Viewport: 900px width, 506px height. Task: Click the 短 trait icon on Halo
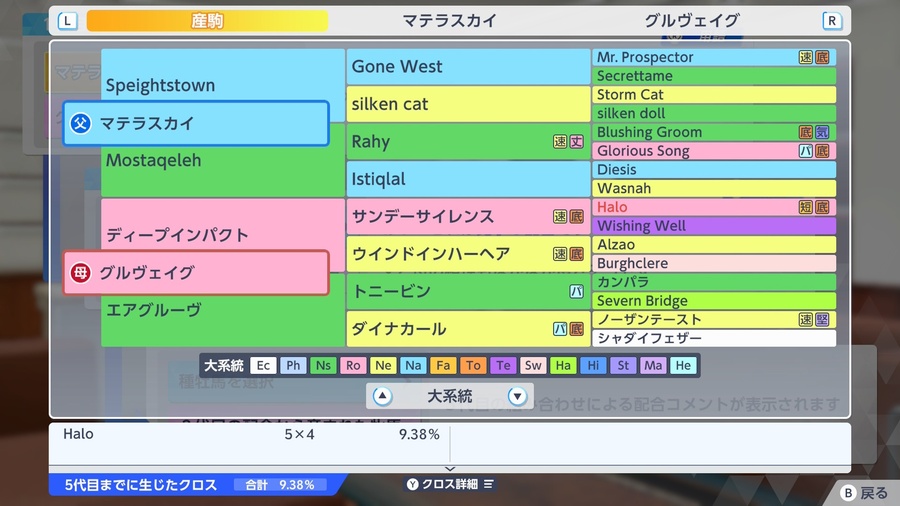(x=806, y=207)
